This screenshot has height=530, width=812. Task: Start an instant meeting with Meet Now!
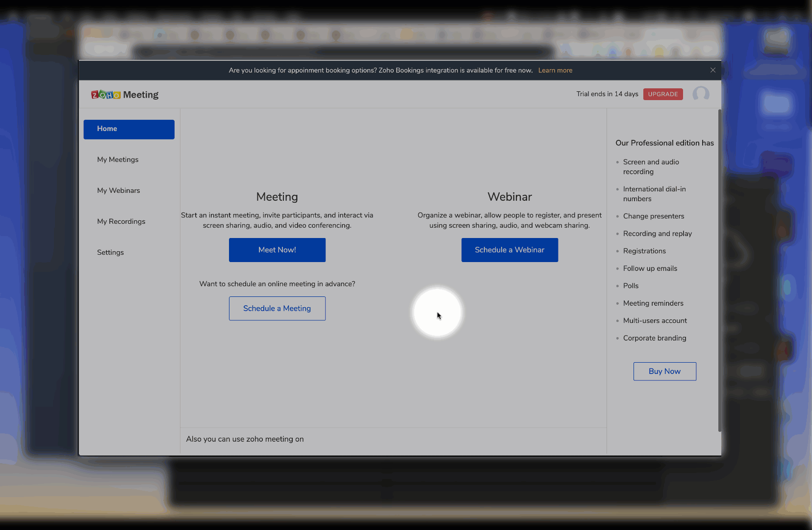[277, 250]
